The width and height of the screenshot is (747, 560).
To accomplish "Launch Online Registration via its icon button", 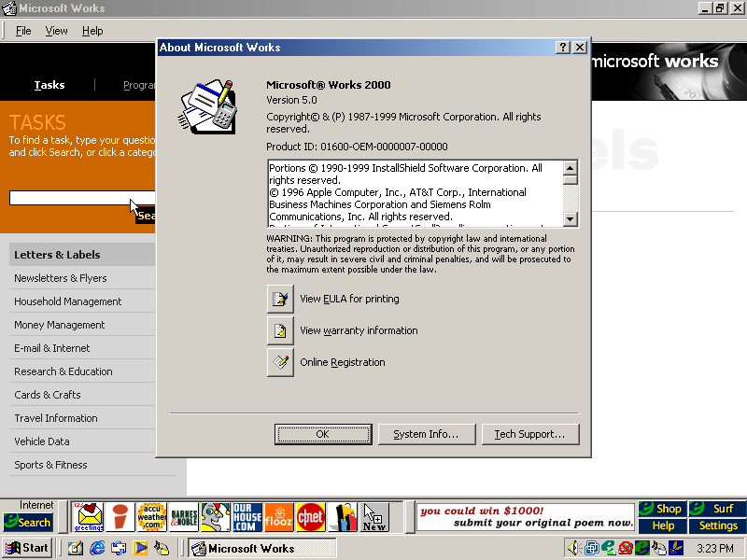I will (280, 362).
